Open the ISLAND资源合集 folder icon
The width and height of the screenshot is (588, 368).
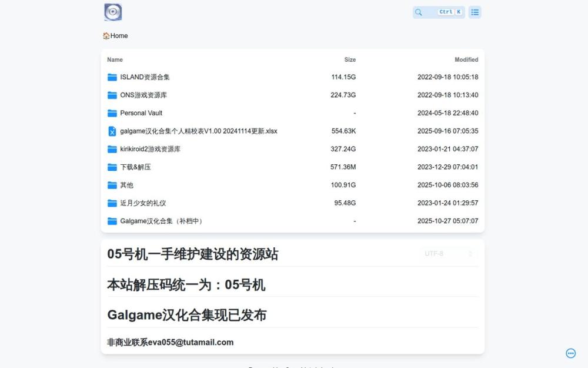[x=112, y=77]
